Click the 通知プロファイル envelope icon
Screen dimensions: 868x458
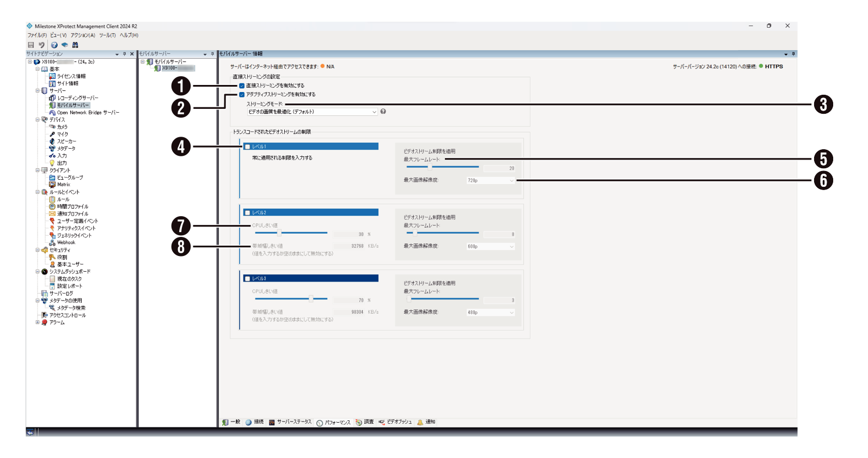click(52, 213)
